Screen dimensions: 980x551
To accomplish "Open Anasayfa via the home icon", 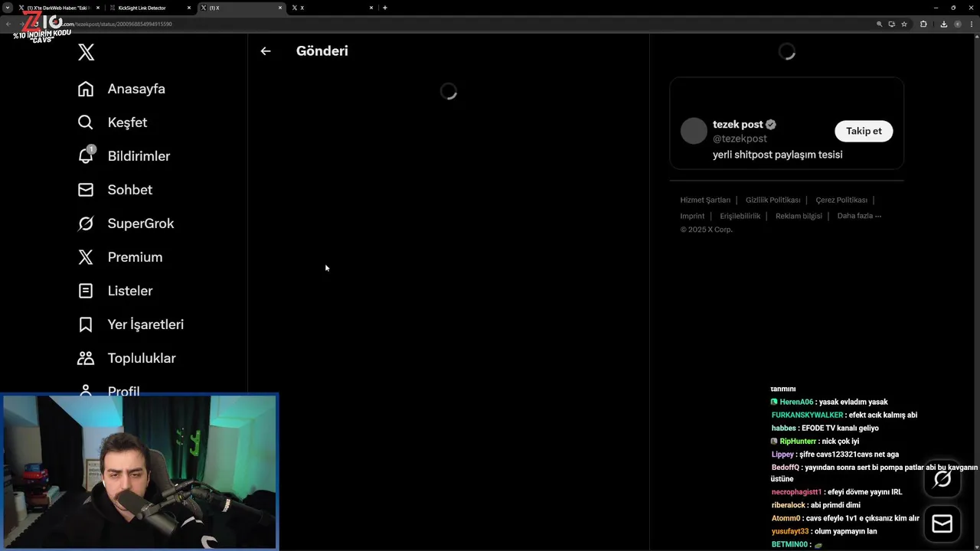I will 86,89.
